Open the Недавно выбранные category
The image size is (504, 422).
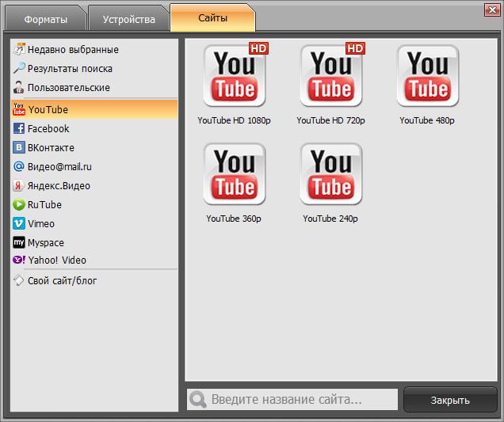point(94,49)
